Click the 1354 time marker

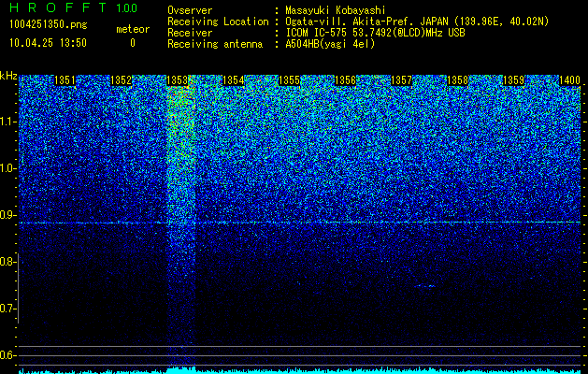pyautogui.click(x=234, y=80)
